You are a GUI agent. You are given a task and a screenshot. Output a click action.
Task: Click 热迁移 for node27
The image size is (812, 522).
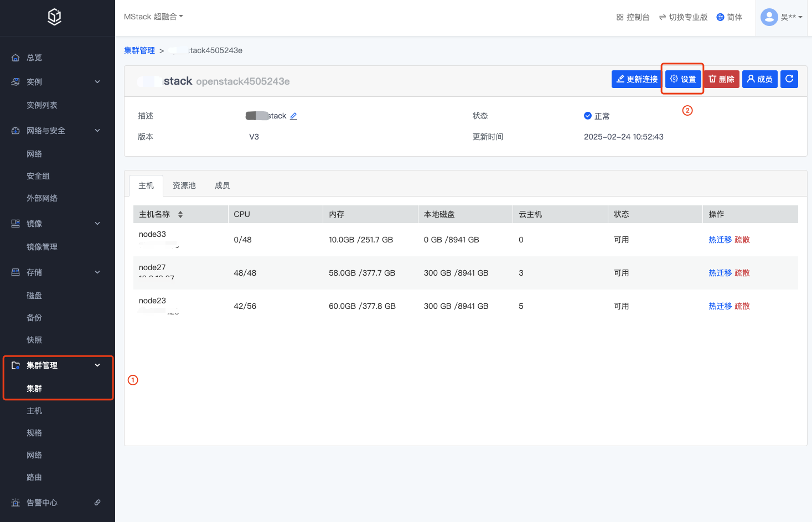click(720, 273)
